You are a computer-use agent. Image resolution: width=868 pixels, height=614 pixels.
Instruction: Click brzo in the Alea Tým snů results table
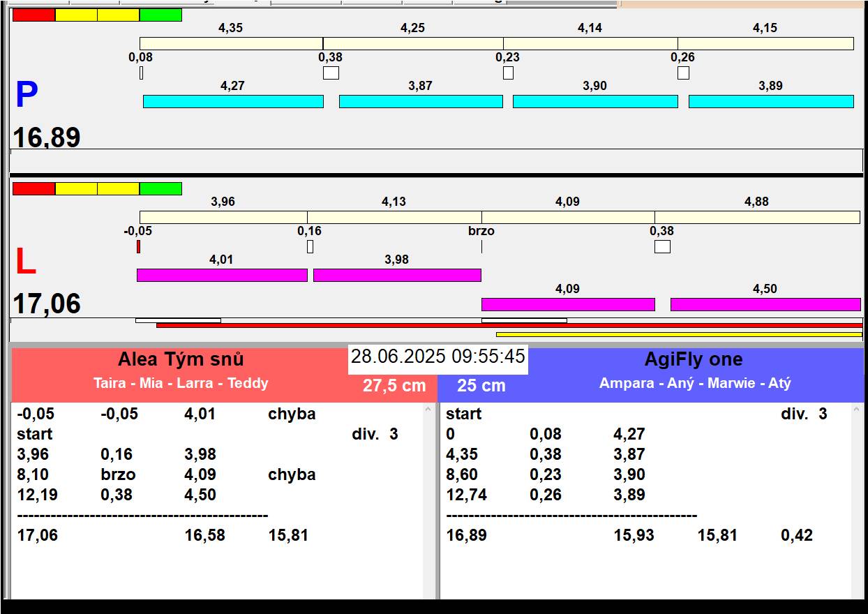(118, 474)
